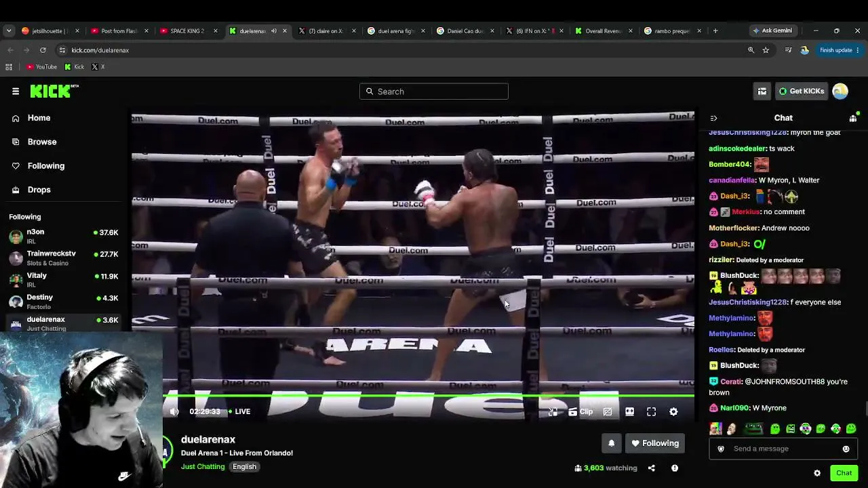
Task: Send message with the green Chat button
Action: (x=844, y=473)
